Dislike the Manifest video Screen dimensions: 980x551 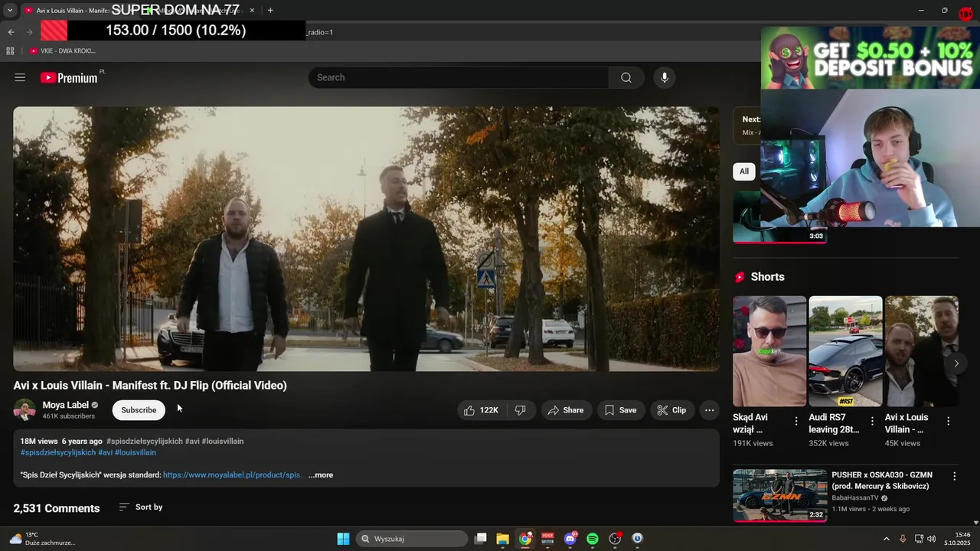520,410
